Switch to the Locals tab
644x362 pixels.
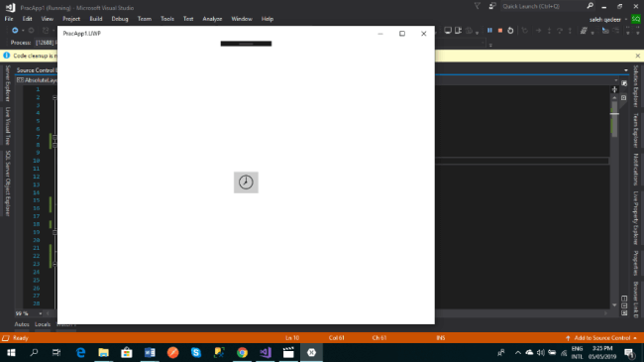click(x=43, y=324)
